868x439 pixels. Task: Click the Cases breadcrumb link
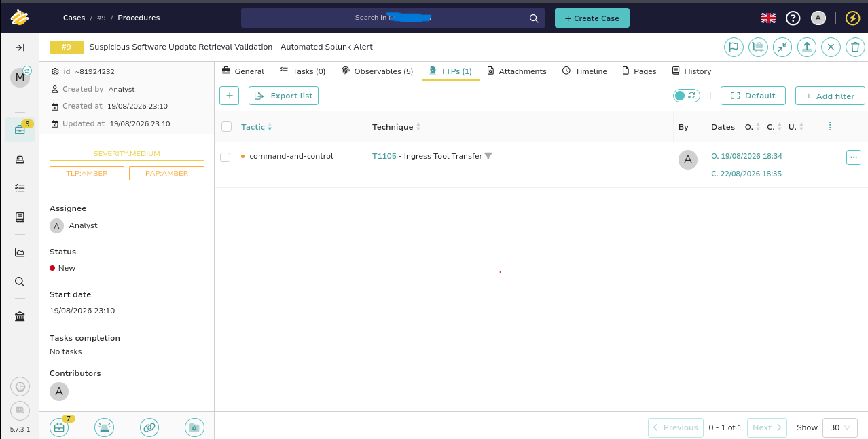[74, 18]
